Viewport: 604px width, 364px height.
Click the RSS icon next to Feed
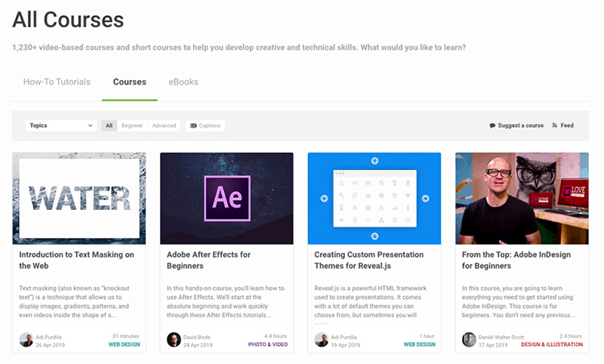click(555, 125)
